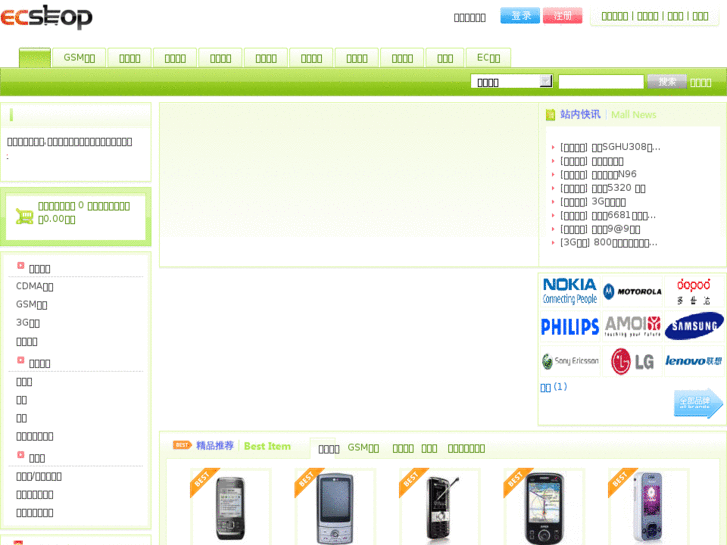
Task: Open the phone showing a map thumbnail
Action: pyautogui.click(x=544, y=507)
